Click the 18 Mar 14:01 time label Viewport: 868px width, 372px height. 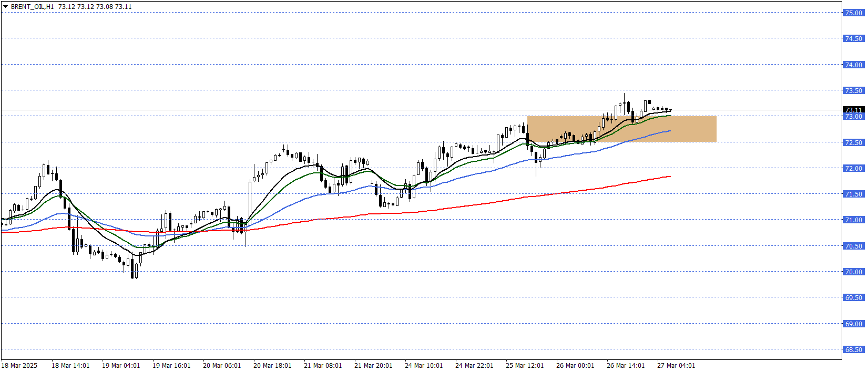70,366
